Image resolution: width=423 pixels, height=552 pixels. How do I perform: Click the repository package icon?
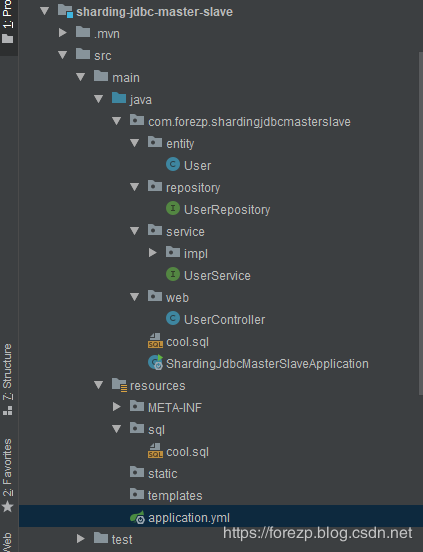[x=155, y=186]
